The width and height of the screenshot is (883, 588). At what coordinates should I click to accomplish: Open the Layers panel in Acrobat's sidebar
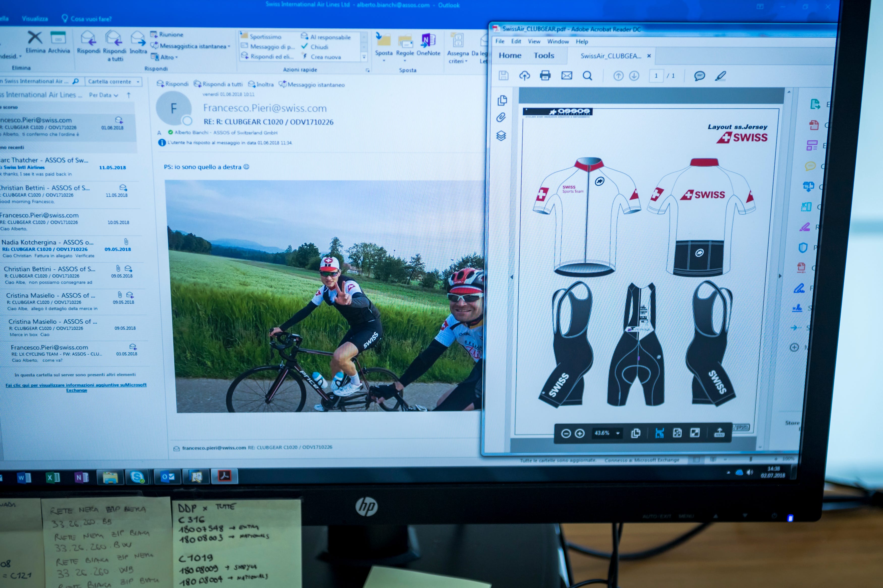coord(501,136)
